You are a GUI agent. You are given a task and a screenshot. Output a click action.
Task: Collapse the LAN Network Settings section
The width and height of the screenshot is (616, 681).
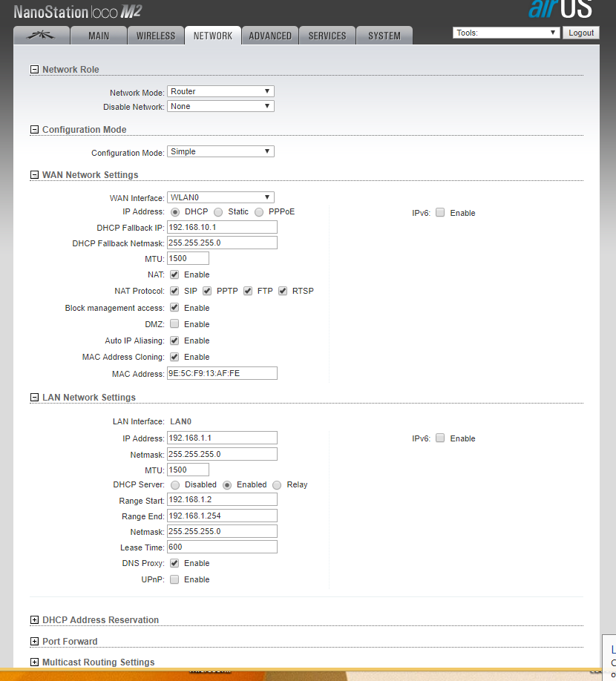tap(34, 398)
